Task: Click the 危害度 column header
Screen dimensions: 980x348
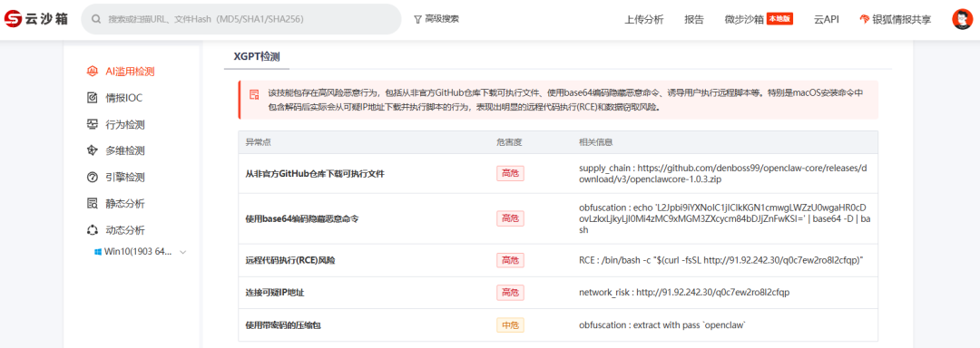Action: pyautogui.click(x=509, y=142)
